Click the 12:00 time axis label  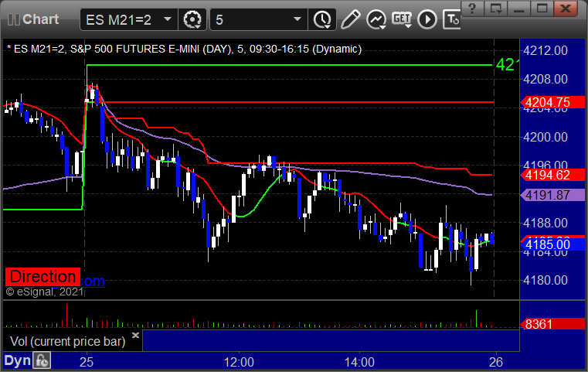click(x=239, y=362)
